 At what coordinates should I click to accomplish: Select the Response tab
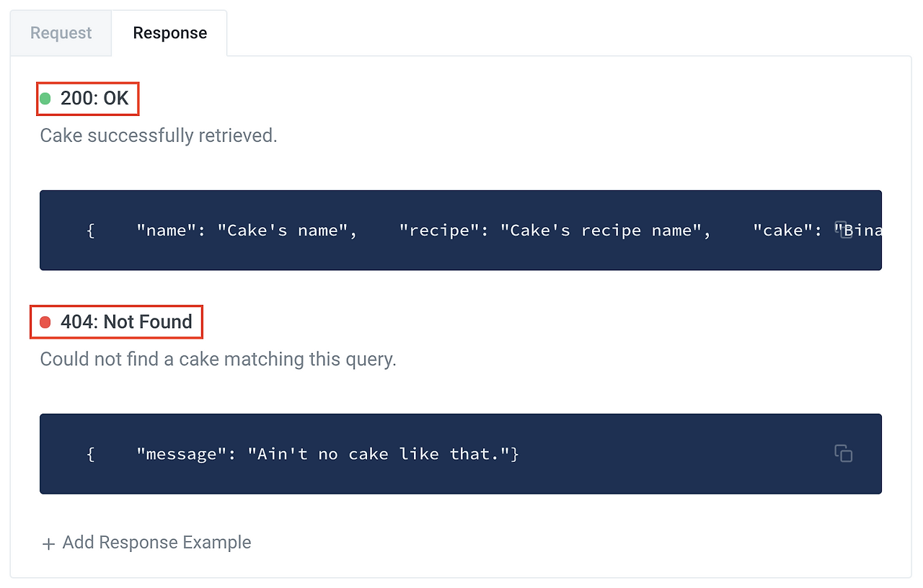pos(169,33)
